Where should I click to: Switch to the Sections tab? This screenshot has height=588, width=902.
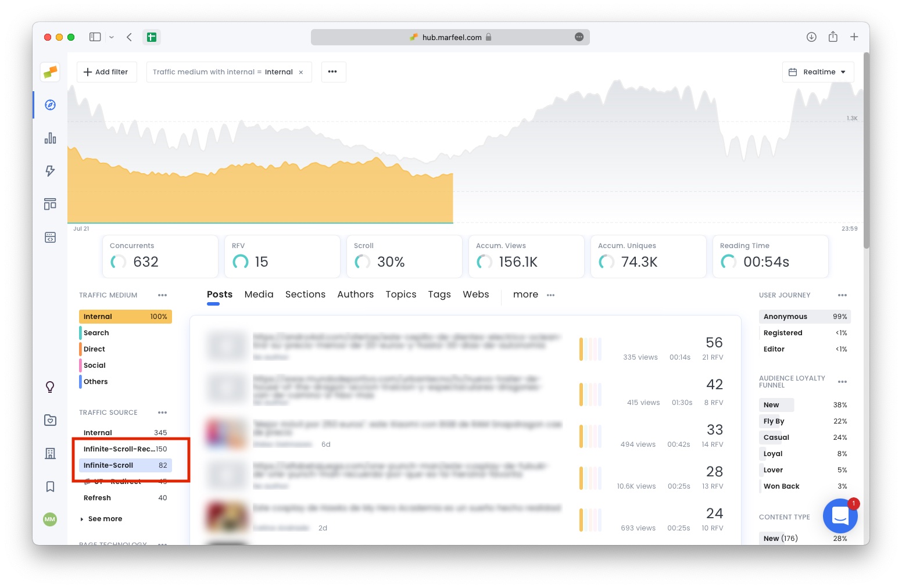(x=305, y=295)
